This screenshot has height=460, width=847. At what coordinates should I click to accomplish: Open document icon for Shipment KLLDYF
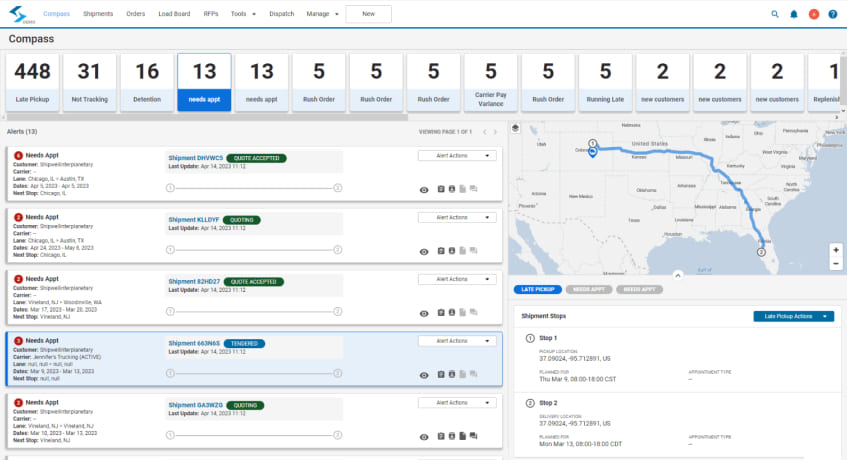tap(462, 251)
